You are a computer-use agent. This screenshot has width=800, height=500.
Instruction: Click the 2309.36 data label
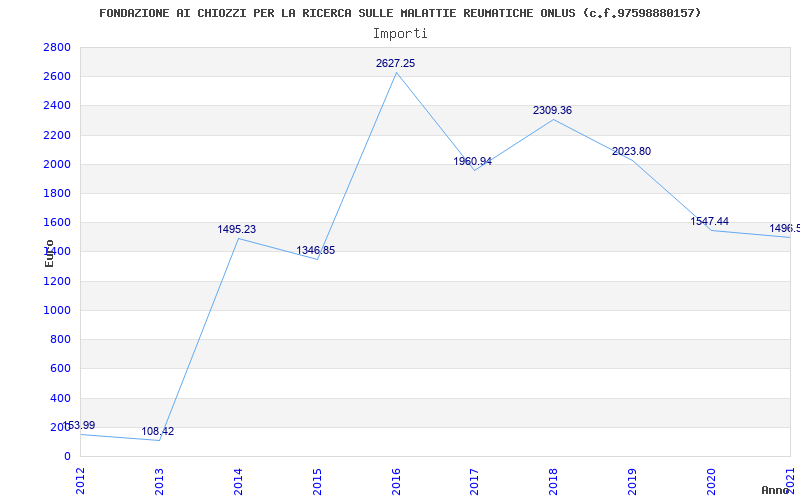553,110
